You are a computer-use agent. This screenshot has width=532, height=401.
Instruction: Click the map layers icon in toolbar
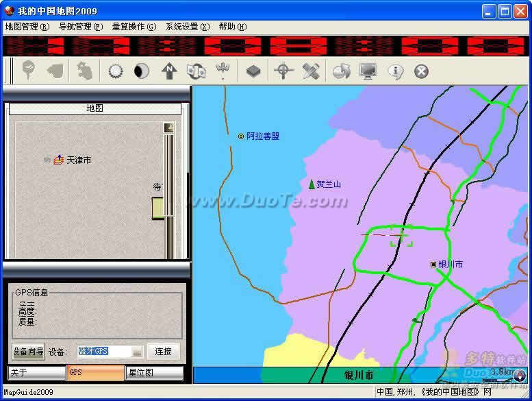pyautogui.click(x=253, y=71)
